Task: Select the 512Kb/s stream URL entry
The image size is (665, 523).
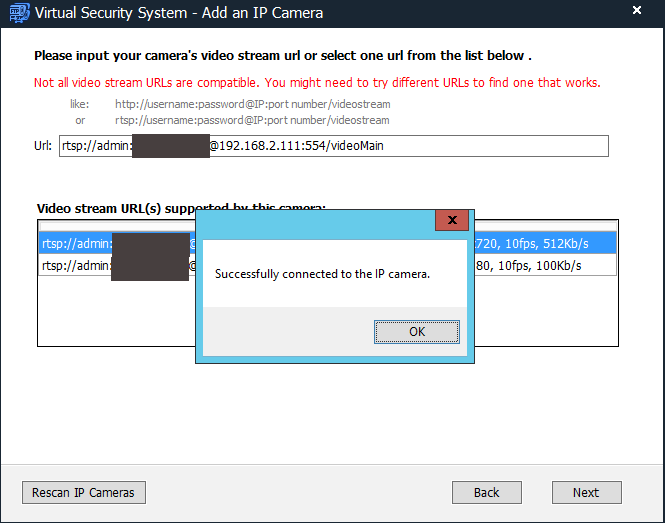Action: point(75,243)
